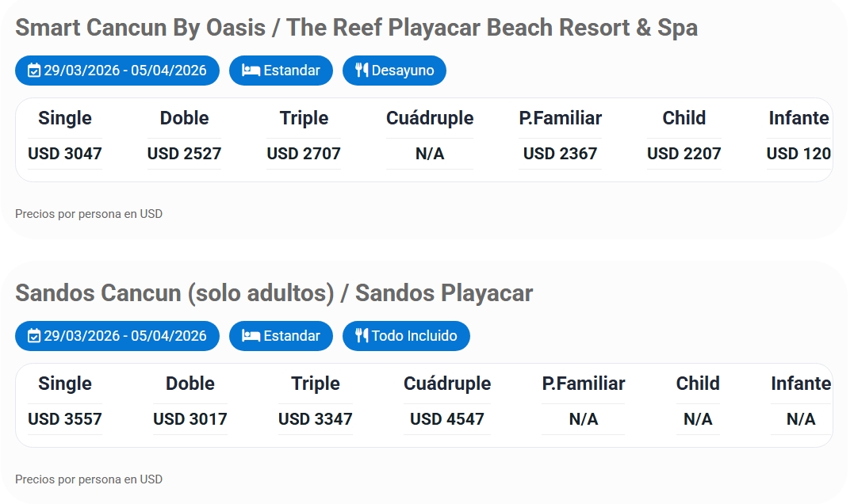Click Smart Cancun Triple price USD 2707
Screen dimensions: 854x504
click(x=304, y=154)
